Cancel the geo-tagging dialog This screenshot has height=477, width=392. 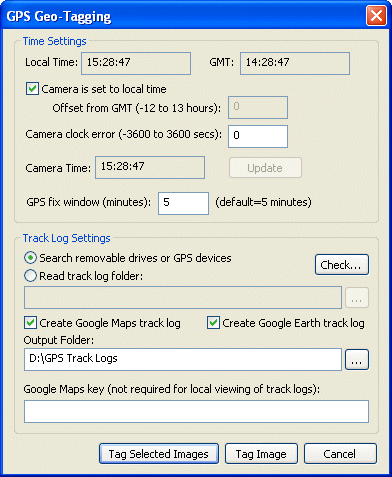pos(340,454)
